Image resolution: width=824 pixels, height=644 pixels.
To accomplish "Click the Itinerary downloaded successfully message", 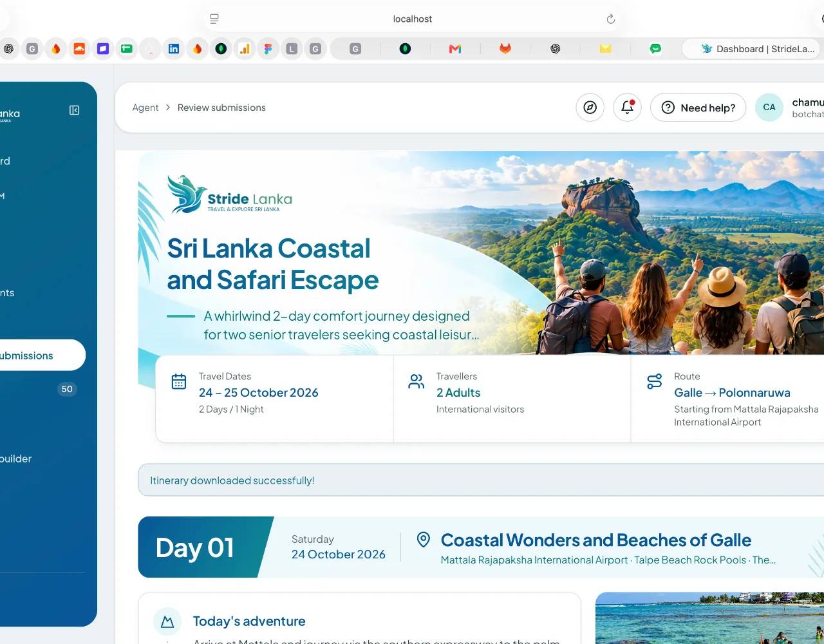I will 232,480.
